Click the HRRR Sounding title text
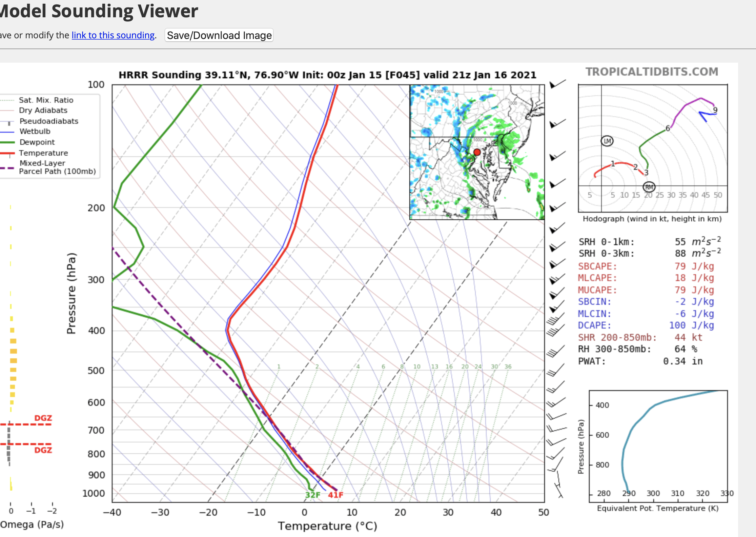The image size is (756, 537). [327, 75]
